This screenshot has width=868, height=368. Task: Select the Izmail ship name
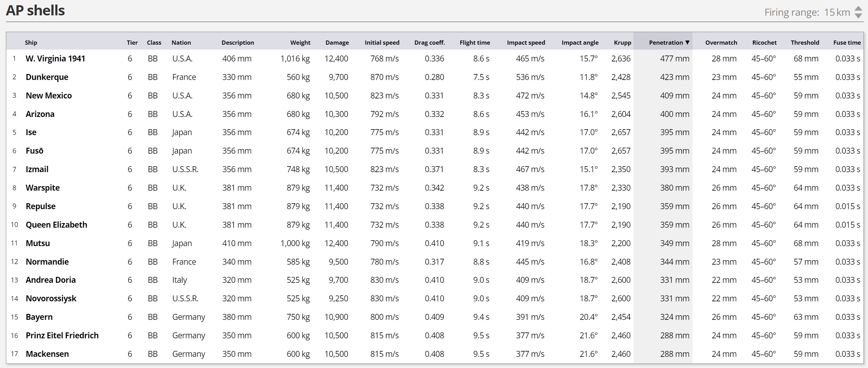pyautogui.click(x=37, y=169)
